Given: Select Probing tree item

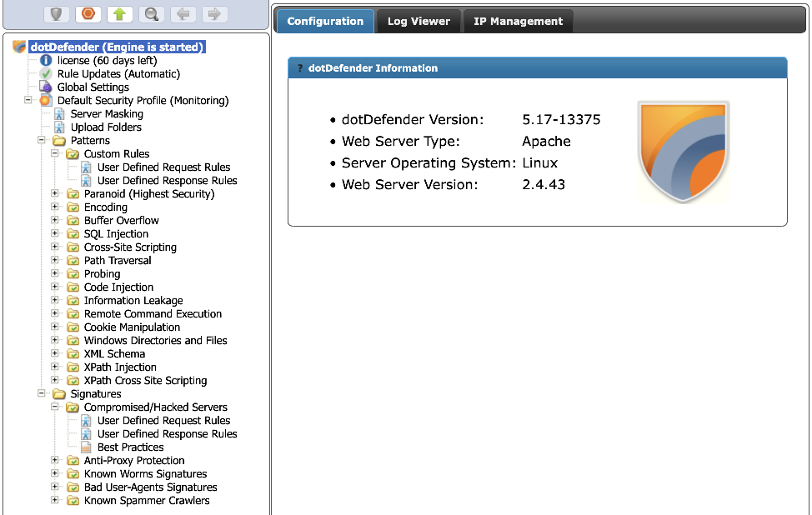Looking at the screenshot, I should point(102,274).
